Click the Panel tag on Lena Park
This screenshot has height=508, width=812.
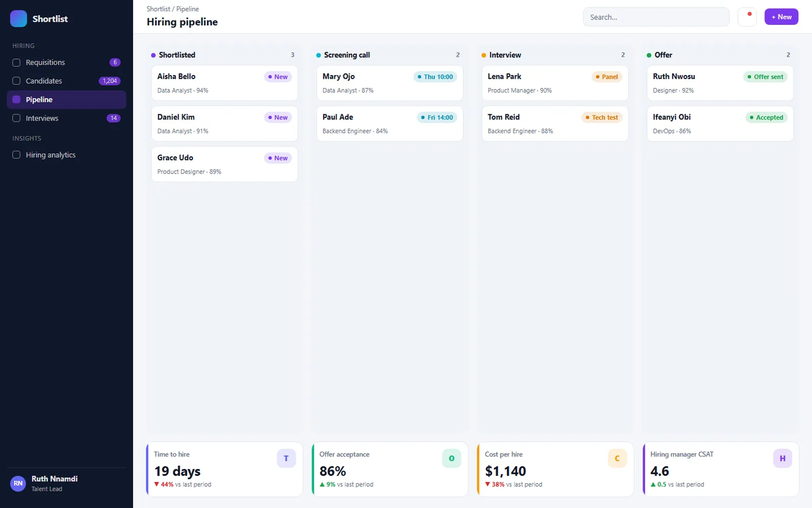tap(606, 77)
